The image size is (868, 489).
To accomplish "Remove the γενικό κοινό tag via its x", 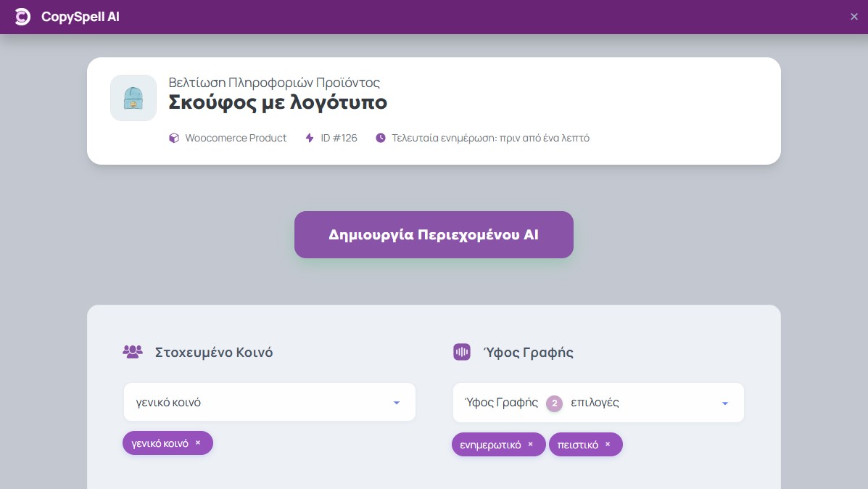I will [x=198, y=443].
